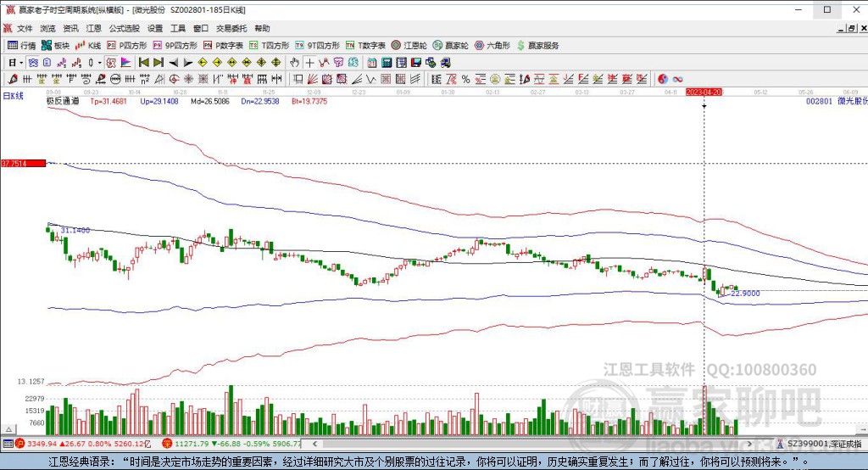
Task: Open the 帮助 menu
Action: pos(262,28)
